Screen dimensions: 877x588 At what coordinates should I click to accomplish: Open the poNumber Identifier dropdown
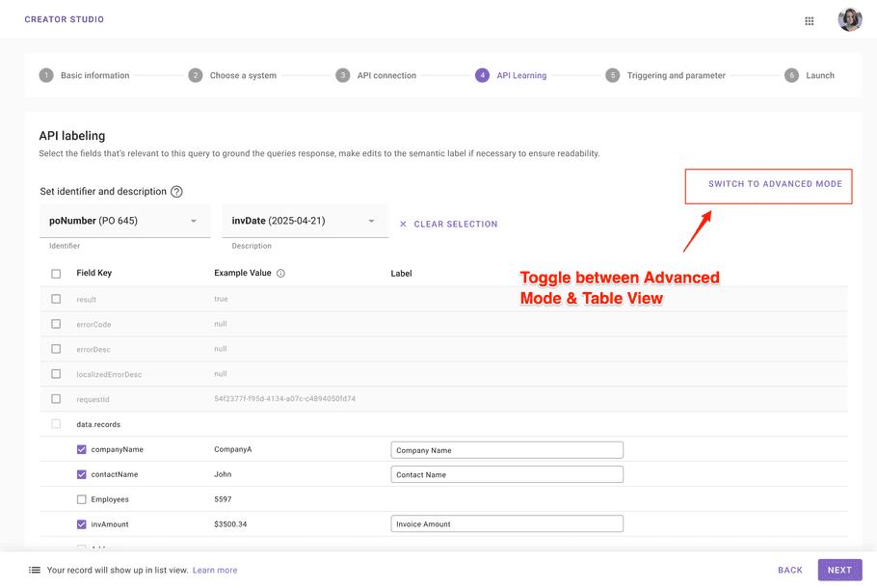[125, 221]
